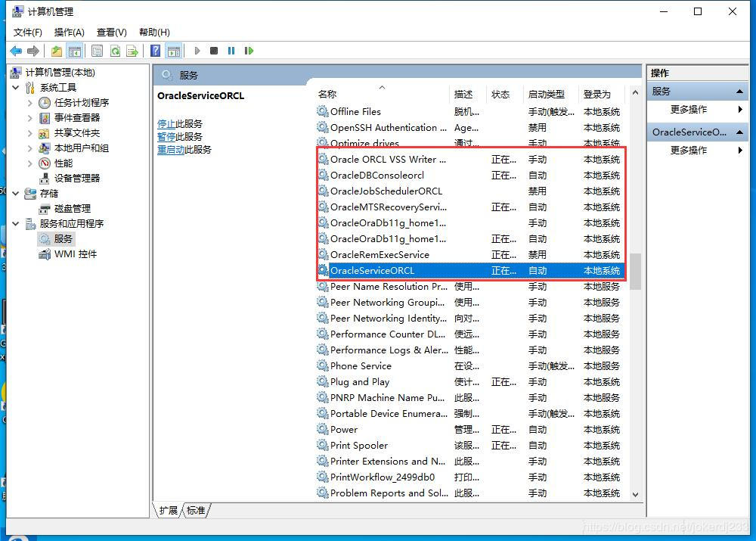
Task: Expand the 共享文件夹 node arrow
Action: pos(30,132)
